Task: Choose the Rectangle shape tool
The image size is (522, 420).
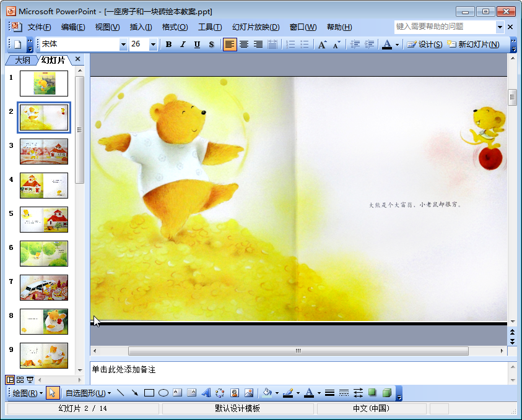Action: pos(149,393)
